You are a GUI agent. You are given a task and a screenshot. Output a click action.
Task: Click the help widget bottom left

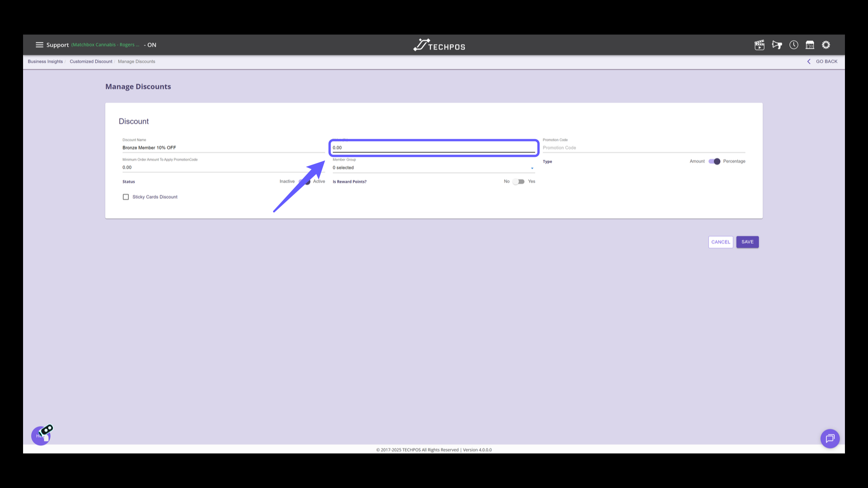click(41, 436)
